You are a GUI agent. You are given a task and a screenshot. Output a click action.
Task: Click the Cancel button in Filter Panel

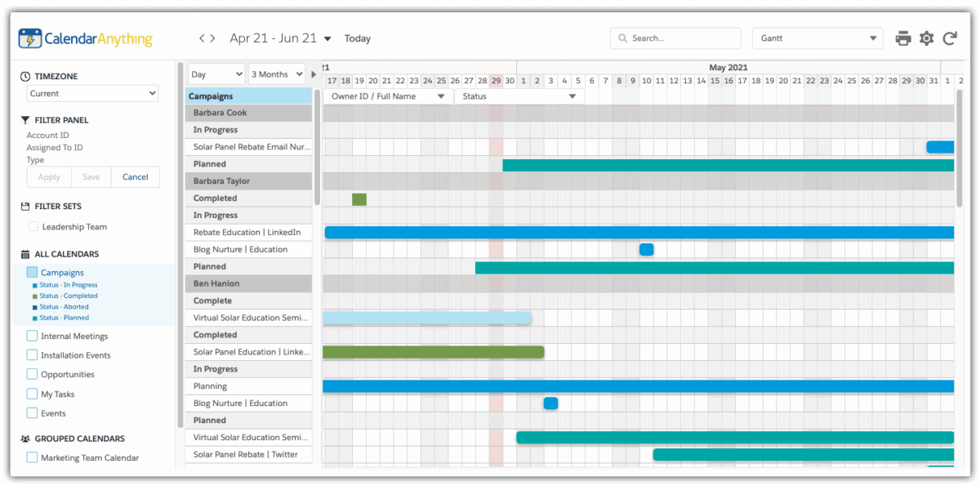point(135,176)
